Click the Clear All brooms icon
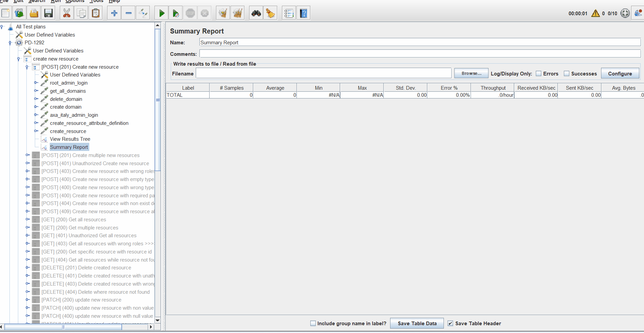 click(238, 14)
